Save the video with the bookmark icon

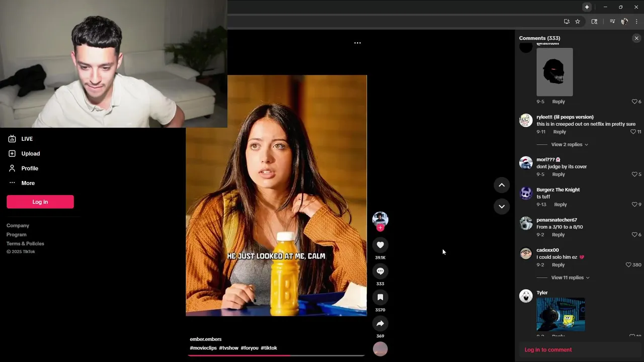tap(380, 297)
